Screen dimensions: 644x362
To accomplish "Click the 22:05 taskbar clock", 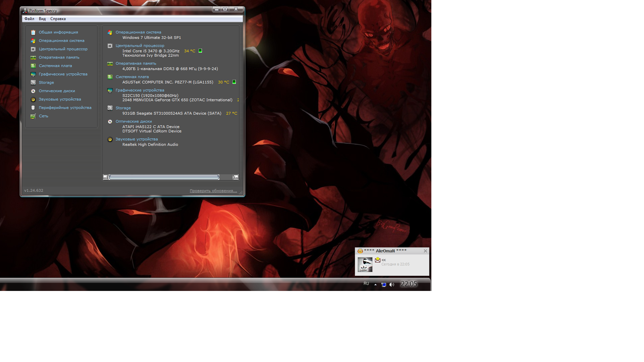I will coord(409,284).
